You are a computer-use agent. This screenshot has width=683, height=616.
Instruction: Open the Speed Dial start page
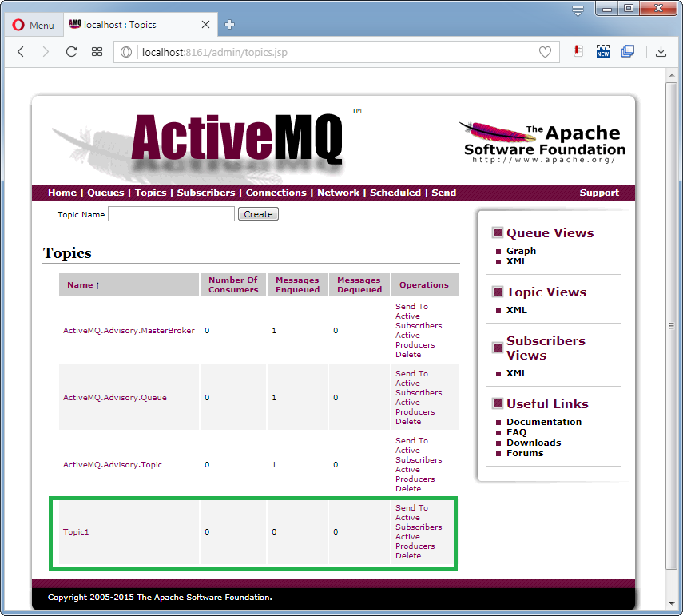pyautogui.click(x=97, y=52)
